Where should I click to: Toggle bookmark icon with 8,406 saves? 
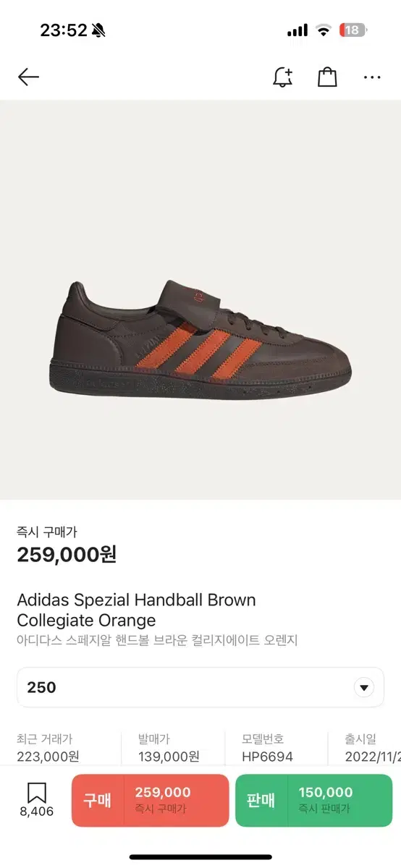pos(37,800)
